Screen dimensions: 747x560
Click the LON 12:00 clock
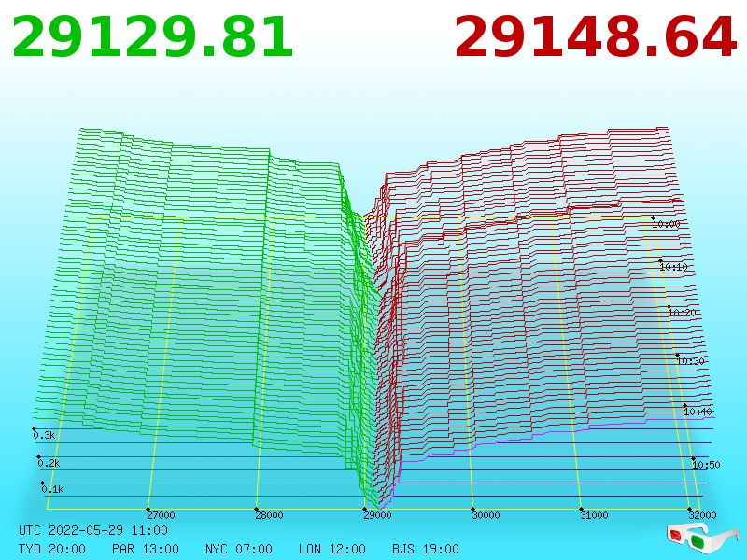[x=332, y=549]
